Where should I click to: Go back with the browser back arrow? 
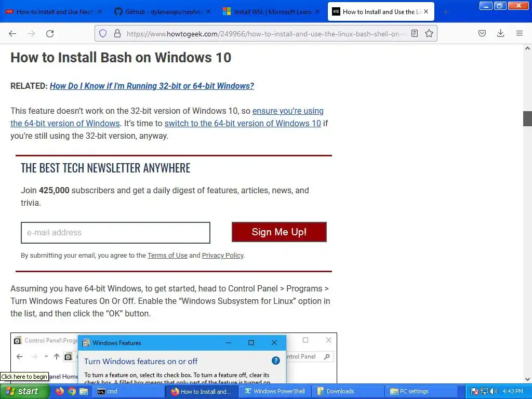click(12, 33)
